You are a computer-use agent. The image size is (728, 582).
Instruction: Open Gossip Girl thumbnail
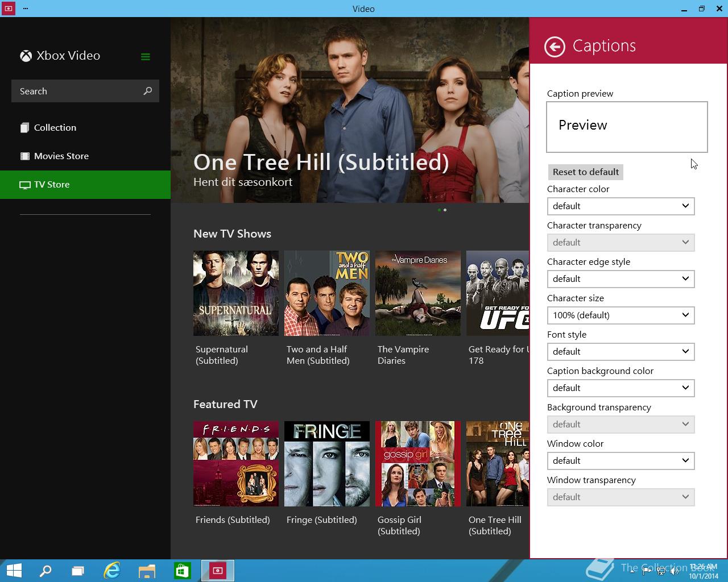pos(418,464)
